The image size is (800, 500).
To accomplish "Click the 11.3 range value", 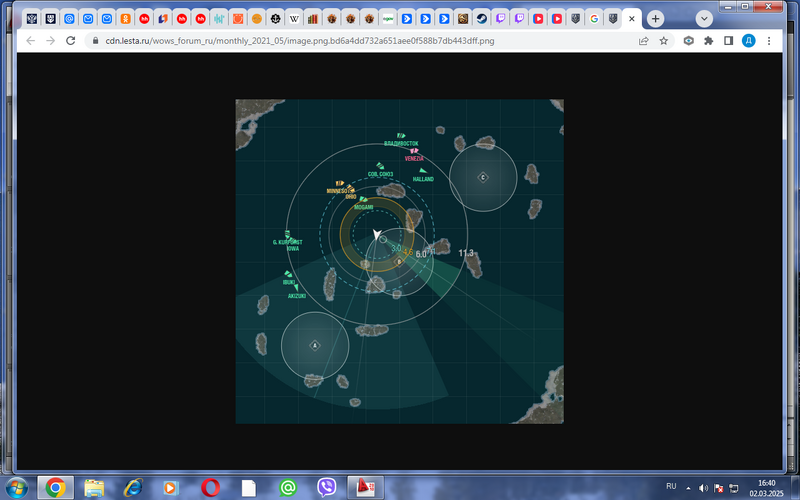I will 466,253.
